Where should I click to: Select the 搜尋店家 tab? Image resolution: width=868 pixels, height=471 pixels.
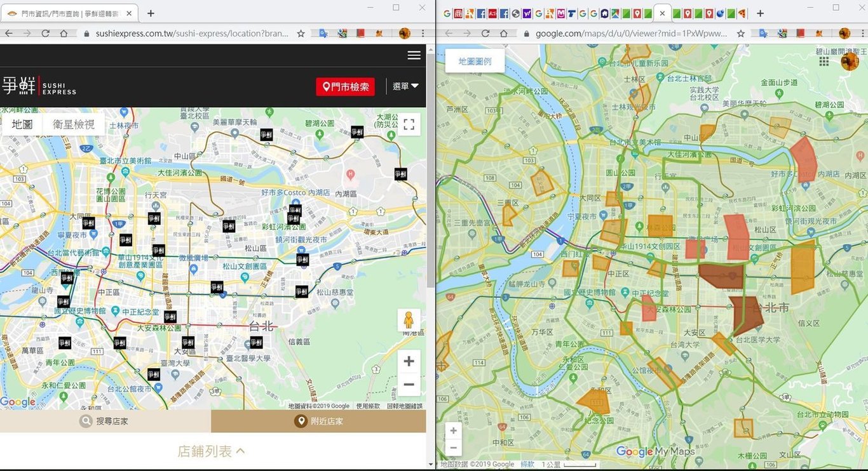click(105, 421)
